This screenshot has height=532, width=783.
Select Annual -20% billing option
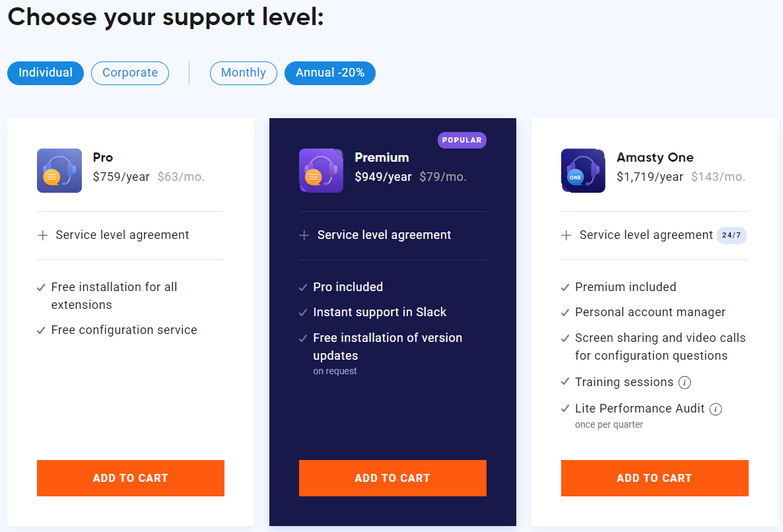[x=330, y=73]
